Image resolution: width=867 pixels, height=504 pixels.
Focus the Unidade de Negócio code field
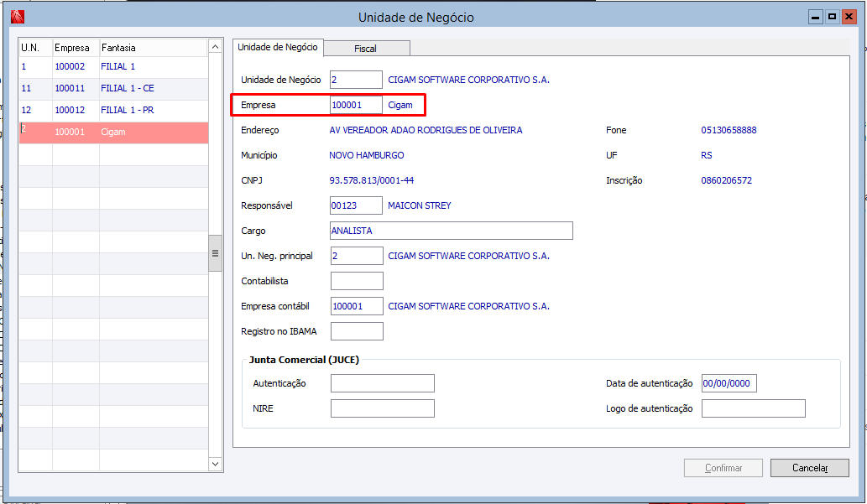point(356,80)
